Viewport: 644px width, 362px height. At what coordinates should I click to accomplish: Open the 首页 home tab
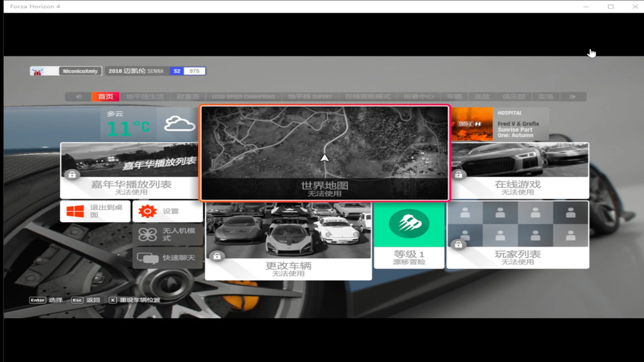(x=105, y=97)
